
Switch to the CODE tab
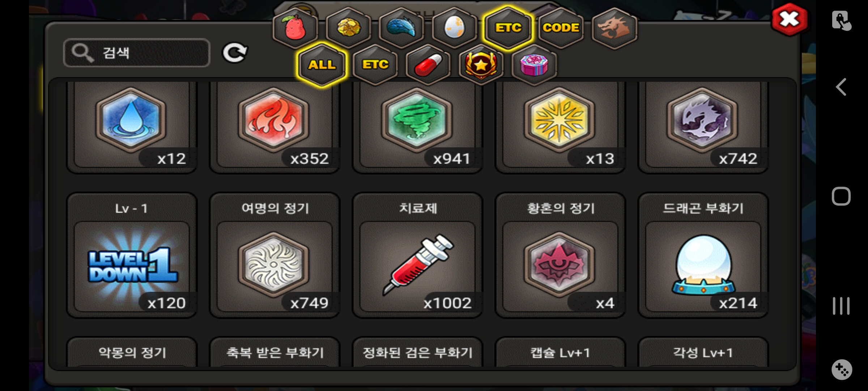pos(561,28)
